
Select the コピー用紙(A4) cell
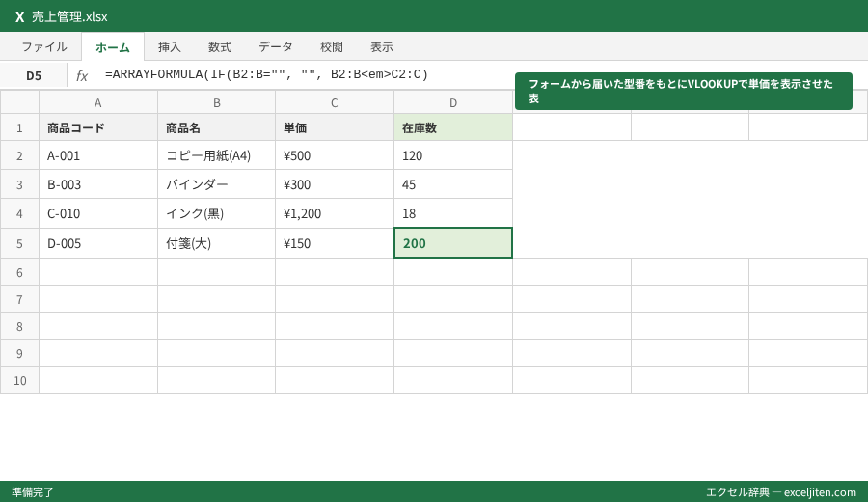pyautogui.click(x=216, y=155)
